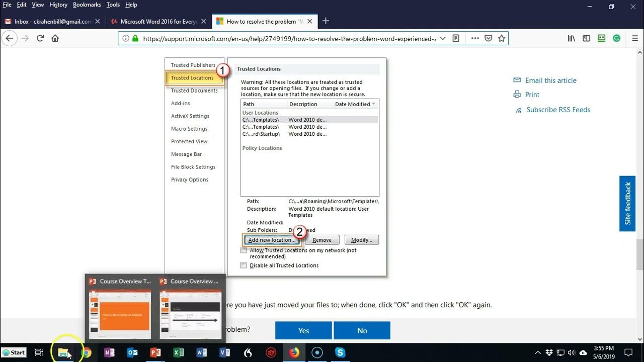Image resolution: width=644 pixels, height=362 pixels.
Task: Open the Bookmarks menu
Action: pos(88,5)
